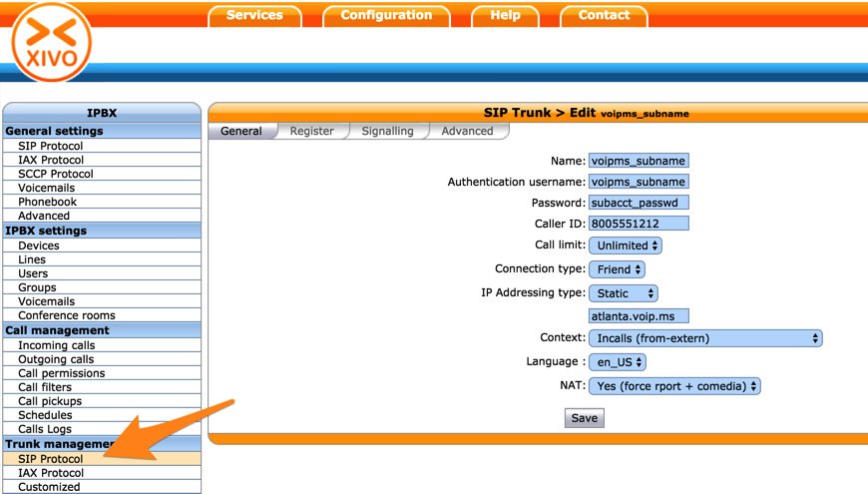The height and width of the screenshot is (494, 868).
Task: Open Voicemails under General settings
Action: (x=102, y=188)
